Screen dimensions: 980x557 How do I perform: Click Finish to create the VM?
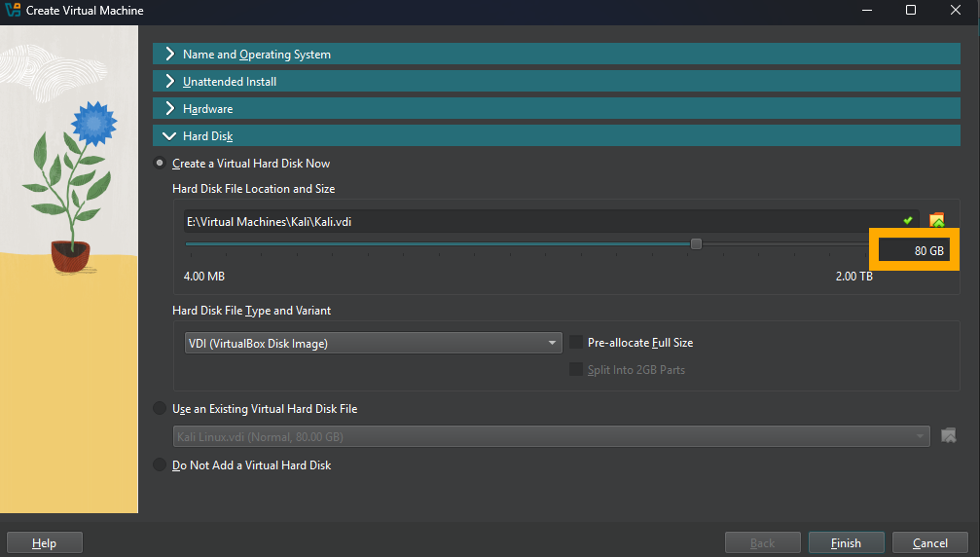tap(847, 542)
